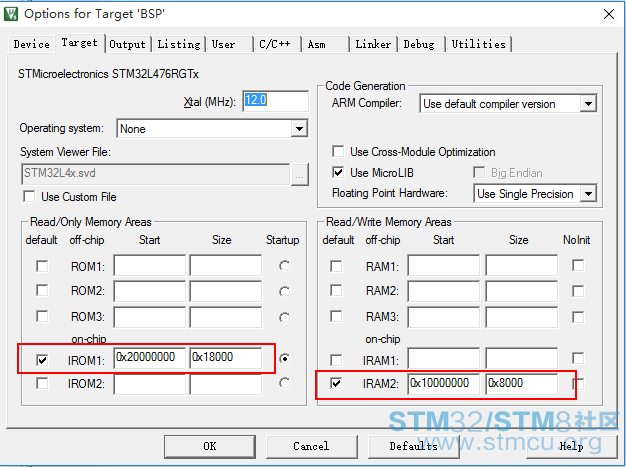This screenshot has width=626, height=467.
Task: Go to the Listing tab
Action: point(178,44)
